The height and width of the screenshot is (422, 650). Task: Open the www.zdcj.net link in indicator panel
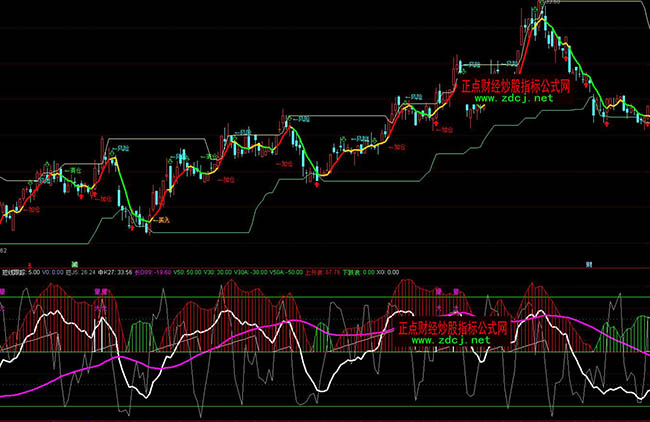click(x=450, y=341)
